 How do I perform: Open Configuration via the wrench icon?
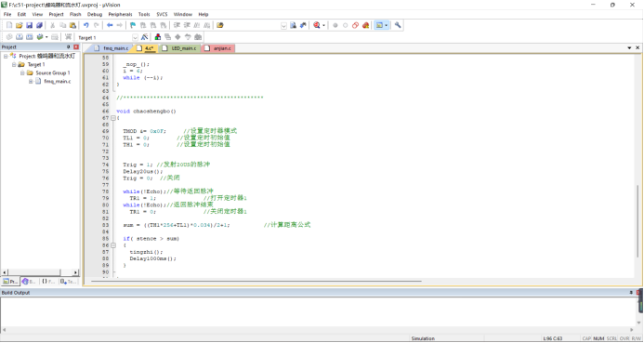398,25
